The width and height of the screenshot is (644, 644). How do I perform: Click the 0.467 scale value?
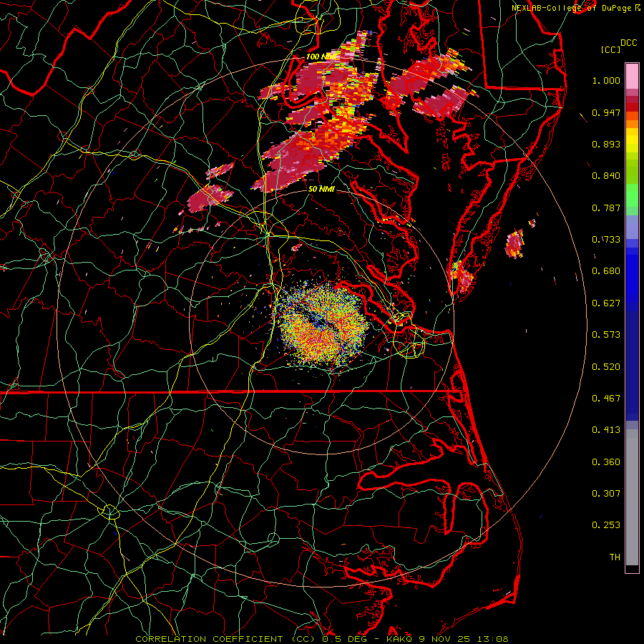(x=606, y=399)
